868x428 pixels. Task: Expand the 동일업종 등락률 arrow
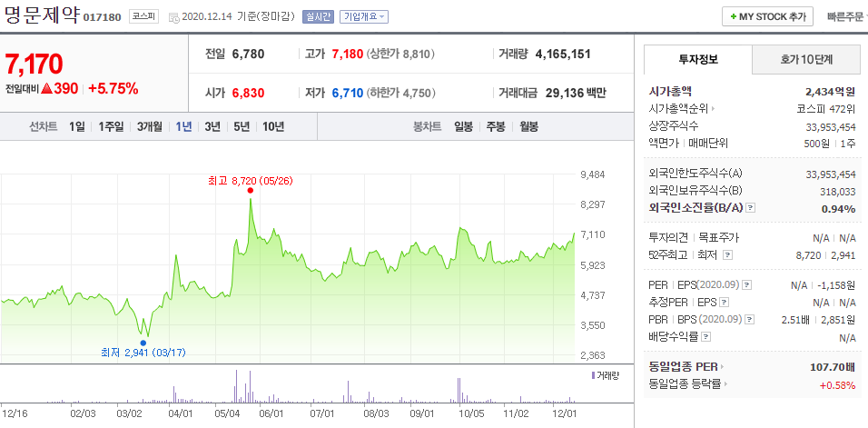click(x=725, y=383)
